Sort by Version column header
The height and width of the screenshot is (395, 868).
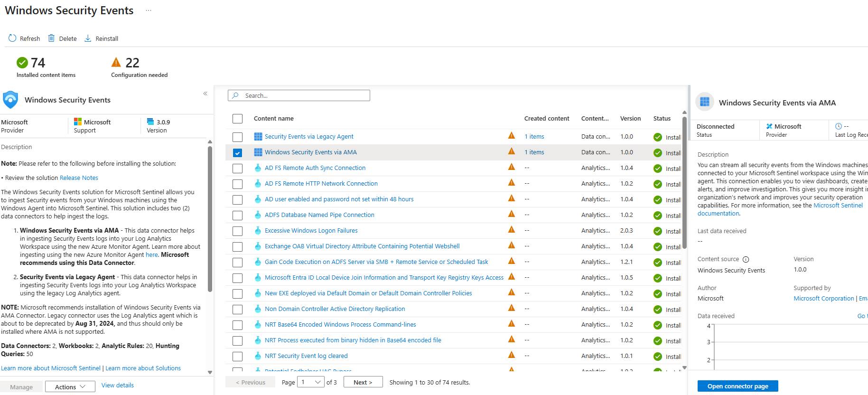click(x=630, y=119)
